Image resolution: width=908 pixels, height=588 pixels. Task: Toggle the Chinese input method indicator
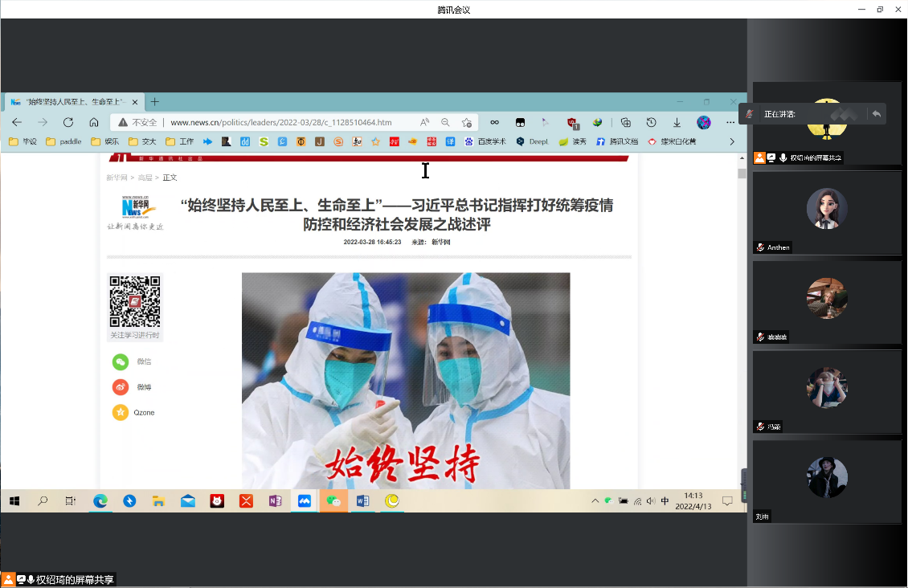pos(665,501)
